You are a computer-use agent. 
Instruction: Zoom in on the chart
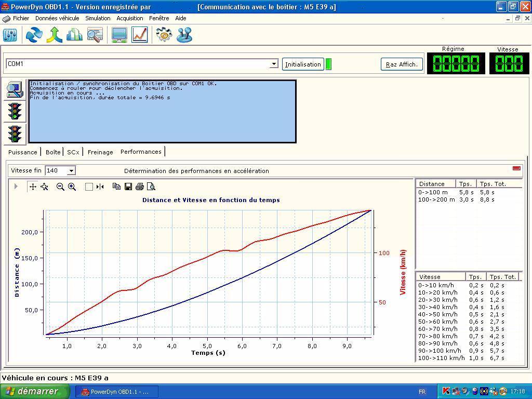click(x=72, y=187)
